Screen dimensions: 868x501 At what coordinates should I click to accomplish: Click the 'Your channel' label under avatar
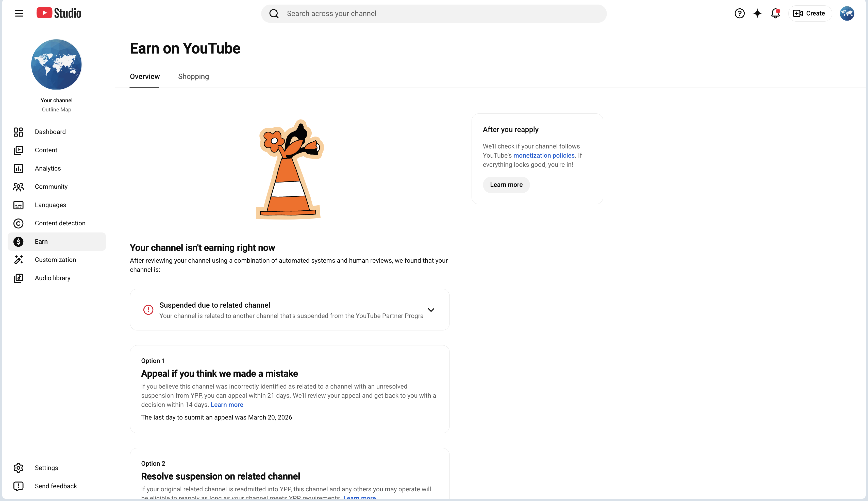[x=56, y=101]
